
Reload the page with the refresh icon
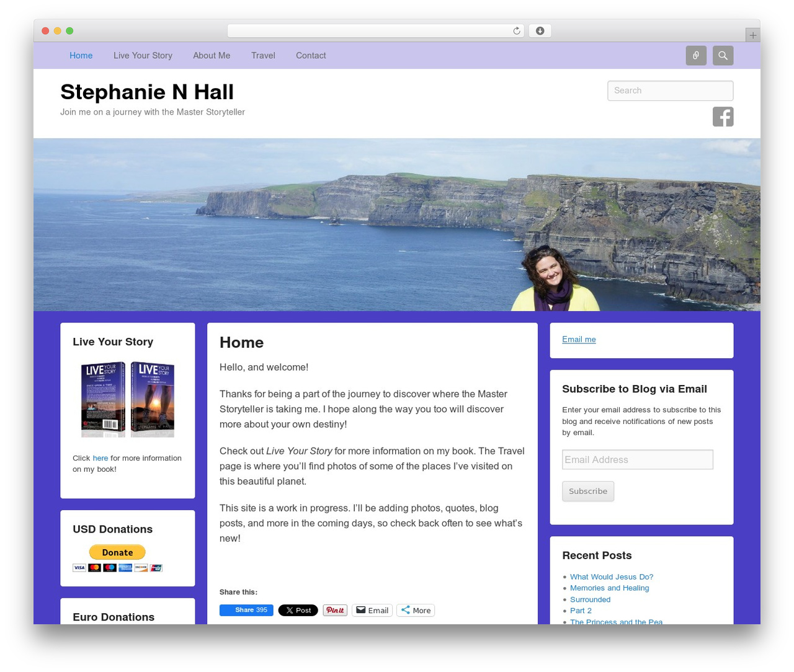[x=516, y=31]
